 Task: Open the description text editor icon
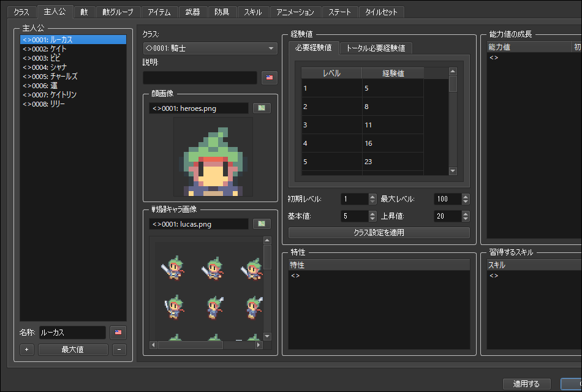click(x=269, y=77)
